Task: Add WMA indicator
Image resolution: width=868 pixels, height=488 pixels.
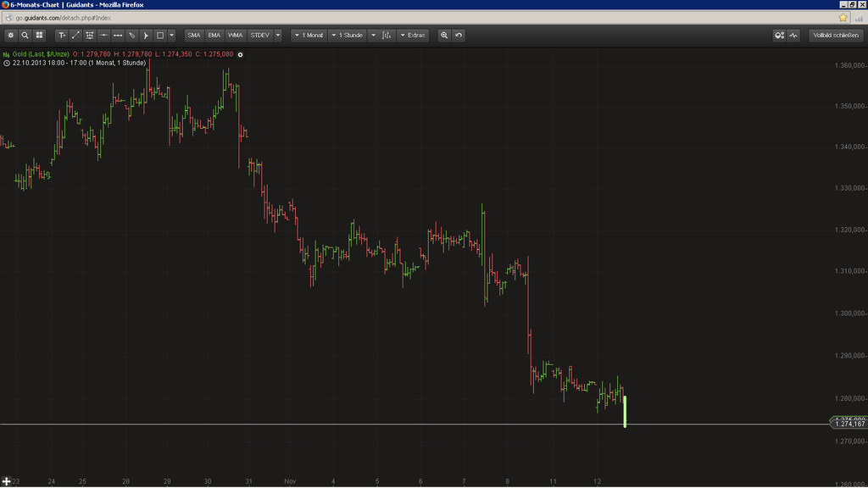Action: (236, 36)
